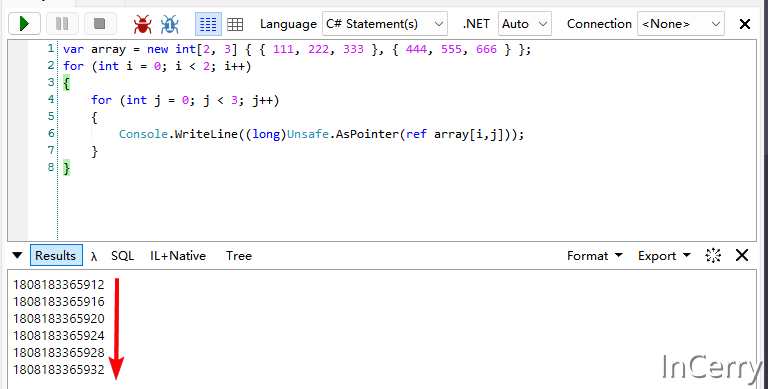Viewport: 768px width, 389px height.
Task: Click the Console.WriteLine statement on line 6
Action: click(321, 134)
